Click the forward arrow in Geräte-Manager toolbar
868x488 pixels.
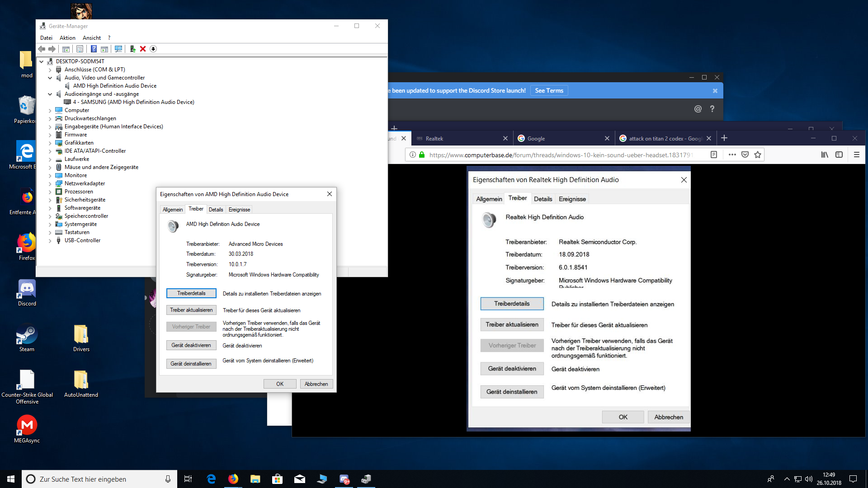[52, 49]
